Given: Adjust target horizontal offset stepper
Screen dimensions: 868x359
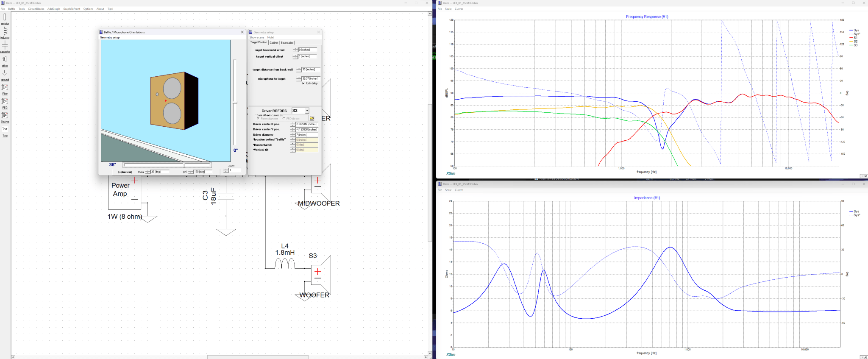Looking at the screenshot, I should click(x=295, y=50).
